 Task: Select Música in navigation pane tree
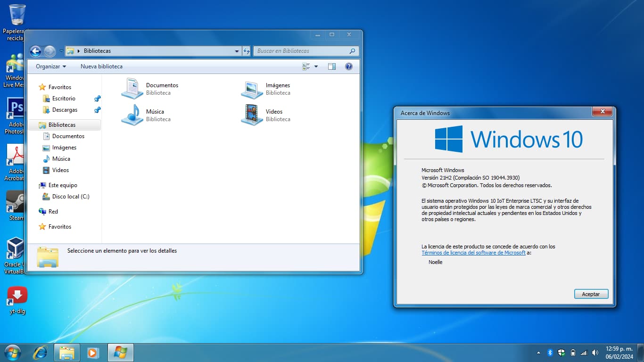coord(61,159)
